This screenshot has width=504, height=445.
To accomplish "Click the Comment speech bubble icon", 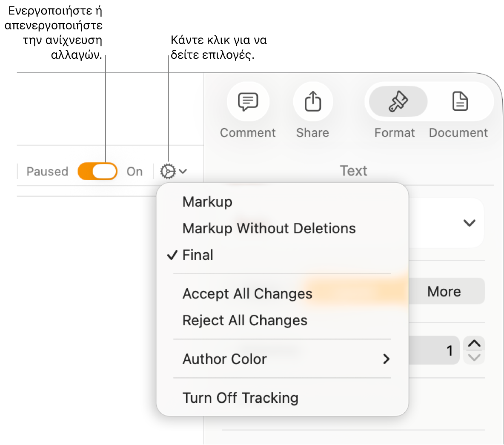I will (248, 102).
